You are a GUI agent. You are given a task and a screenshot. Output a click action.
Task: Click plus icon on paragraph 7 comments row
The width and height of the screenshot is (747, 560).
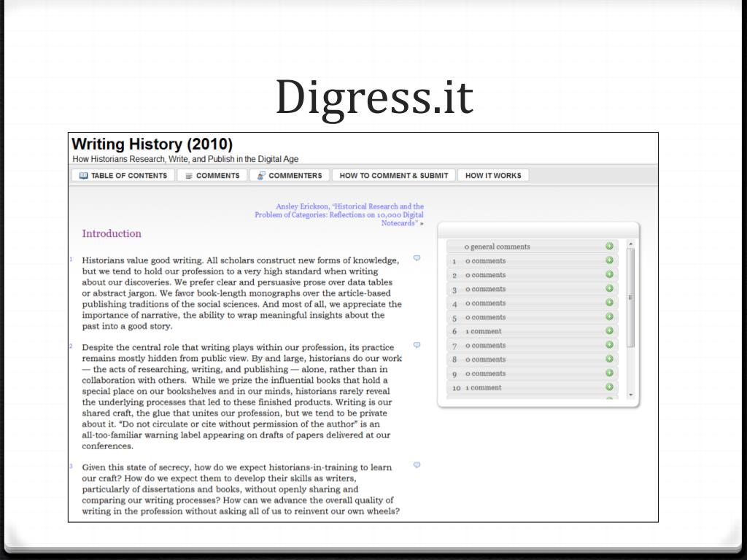click(x=609, y=345)
